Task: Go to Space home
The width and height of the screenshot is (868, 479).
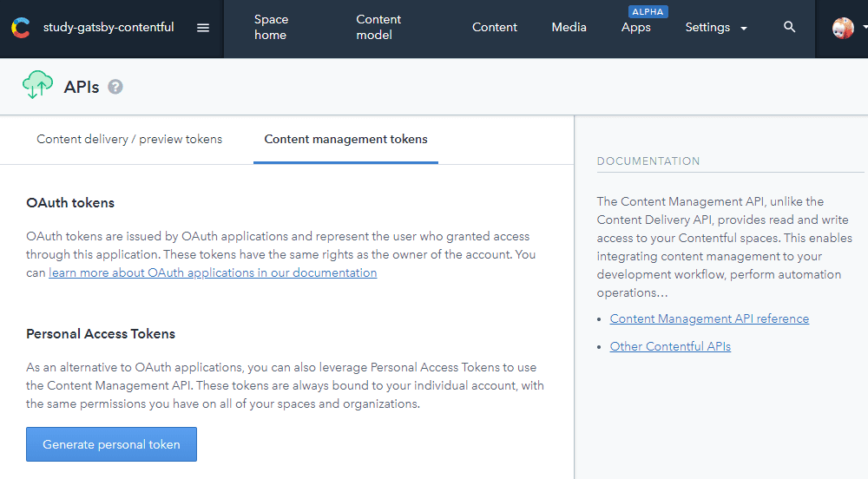Action: [x=271, y=28]
